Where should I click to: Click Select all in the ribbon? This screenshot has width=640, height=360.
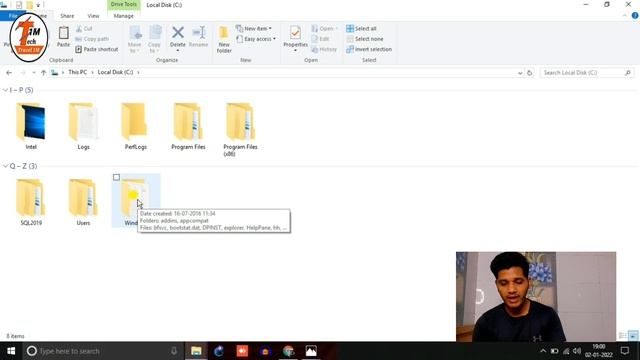361,29
